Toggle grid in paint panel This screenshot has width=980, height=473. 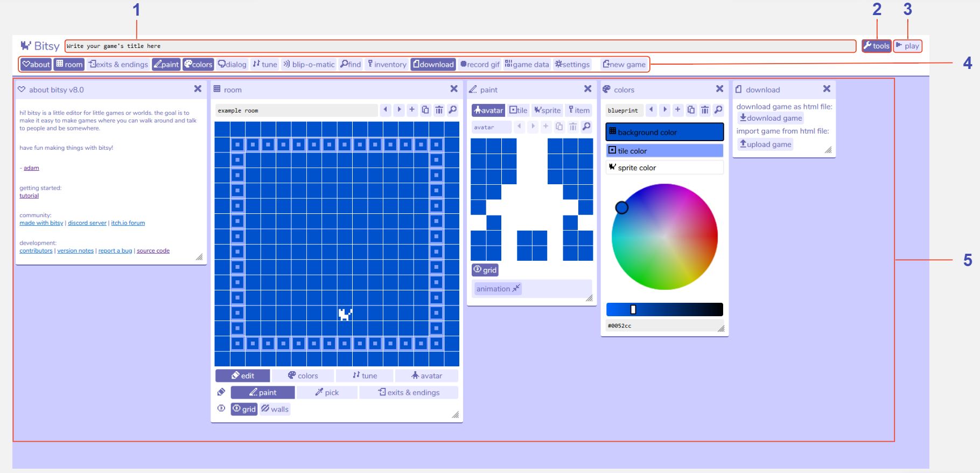485,270
